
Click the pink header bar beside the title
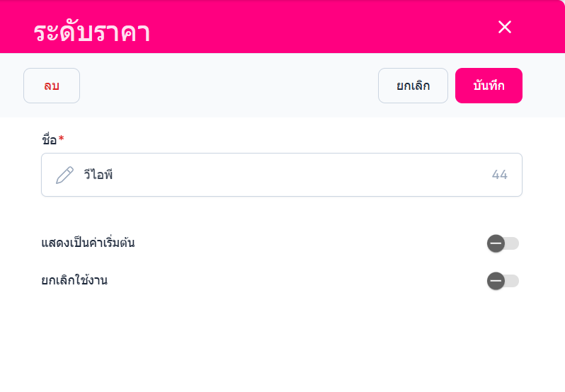pos(319,27)
